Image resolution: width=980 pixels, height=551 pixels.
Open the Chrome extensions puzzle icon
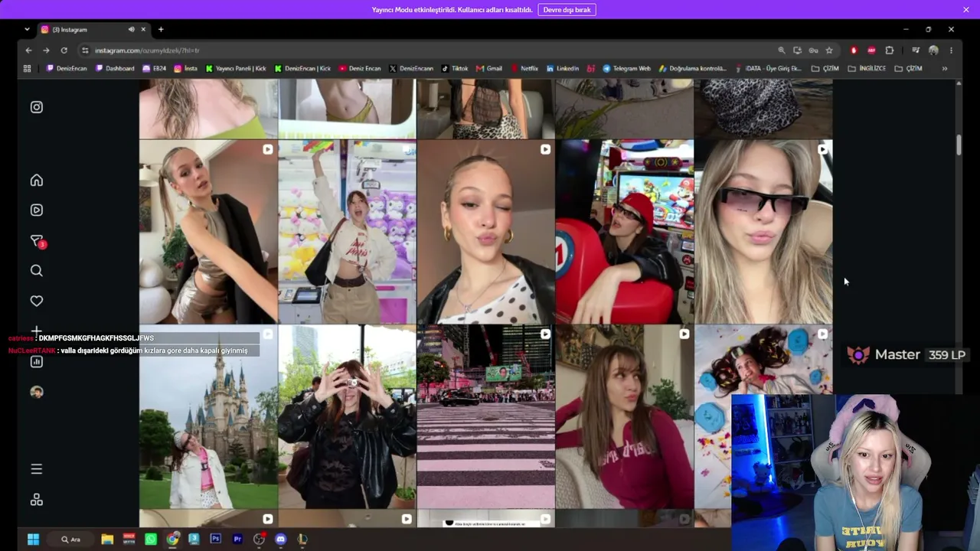[x=890, y=51]
